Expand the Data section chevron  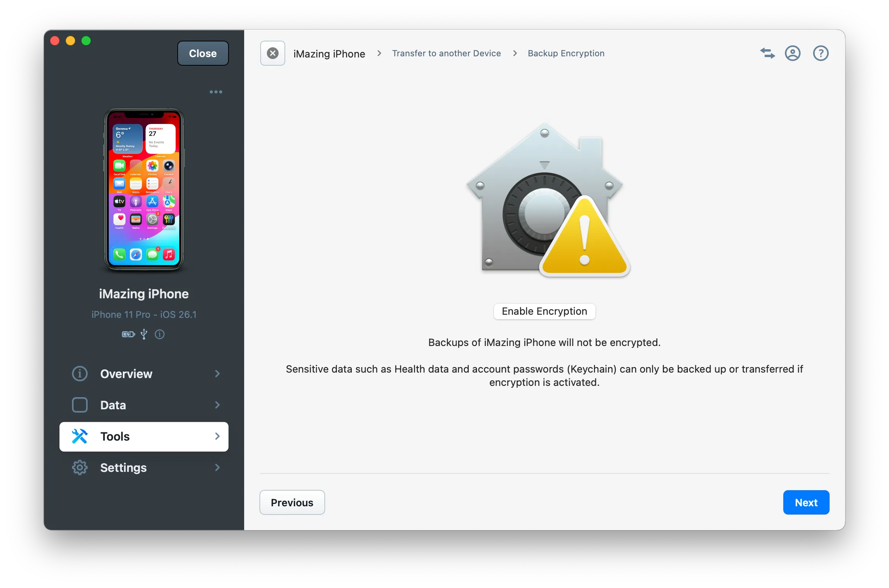(x=218, y=405)
